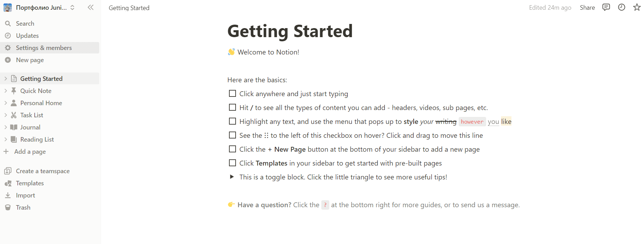Click the Share button

587,8
